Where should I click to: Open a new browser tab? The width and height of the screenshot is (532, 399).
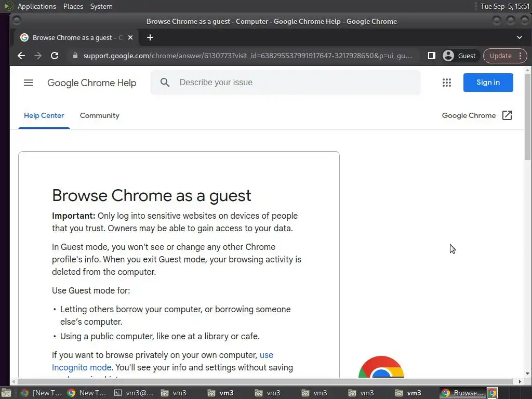coord(150,37)
